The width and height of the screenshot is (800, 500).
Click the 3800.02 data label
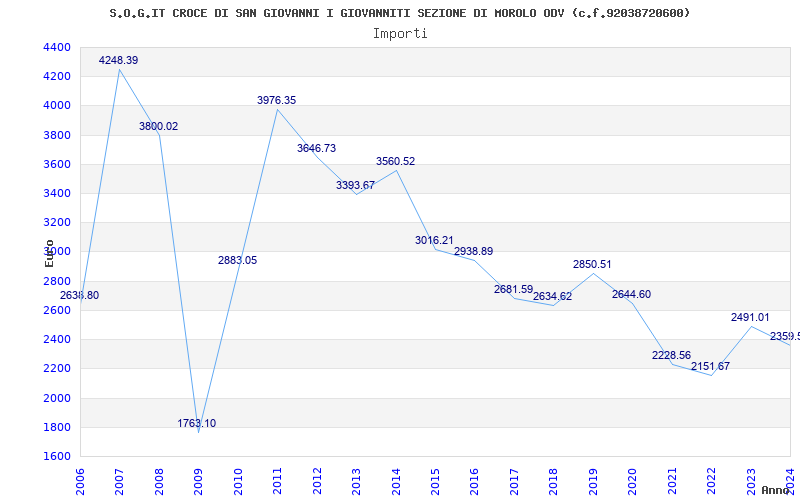click(x=159, y=127)
